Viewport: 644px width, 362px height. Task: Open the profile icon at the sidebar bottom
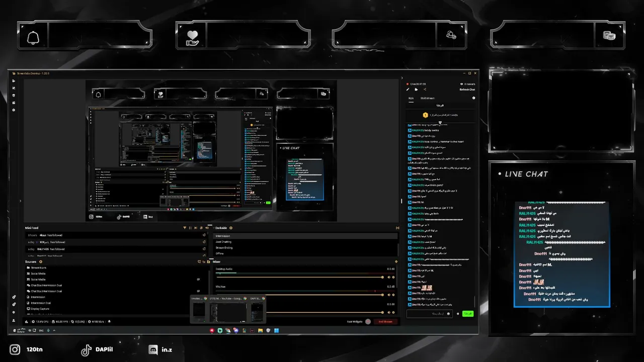tap(14, 320)
